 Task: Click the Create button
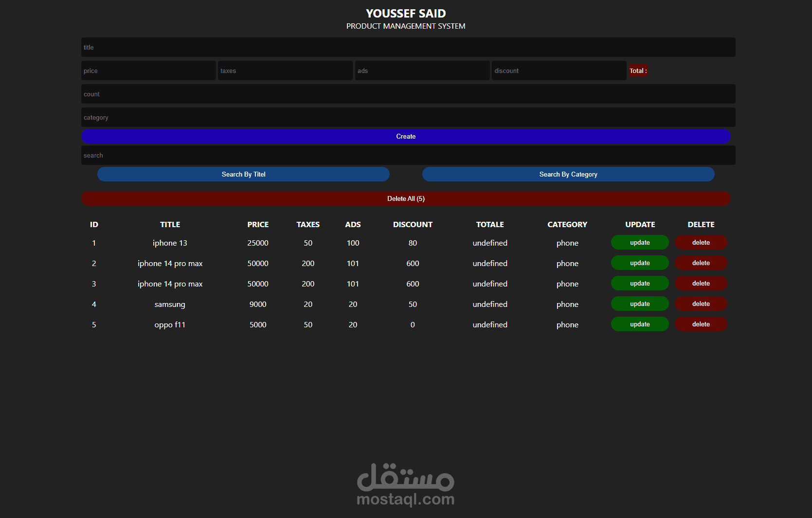(x=406, y=136)
